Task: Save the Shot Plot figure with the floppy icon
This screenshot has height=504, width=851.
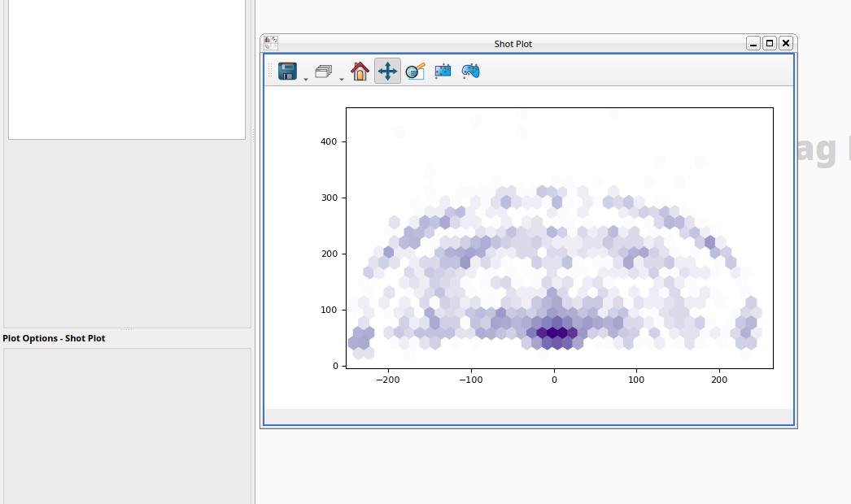Action: [x=287, y=71]
